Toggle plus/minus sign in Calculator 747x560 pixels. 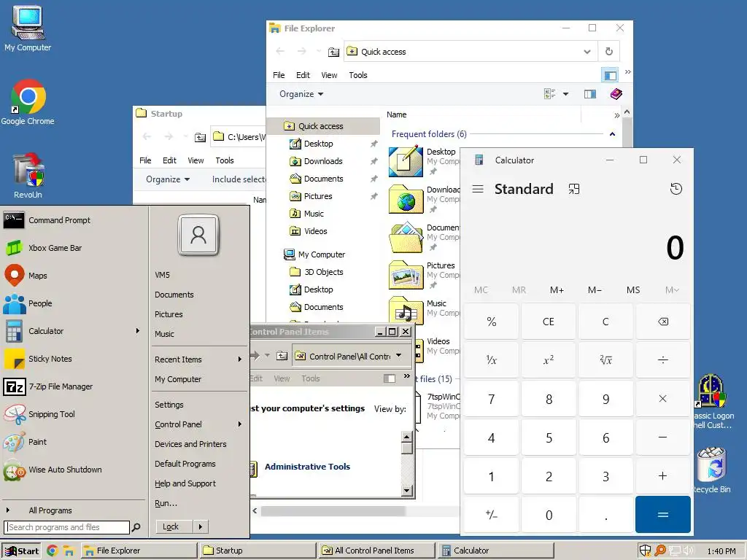click(x=491, y=515)
